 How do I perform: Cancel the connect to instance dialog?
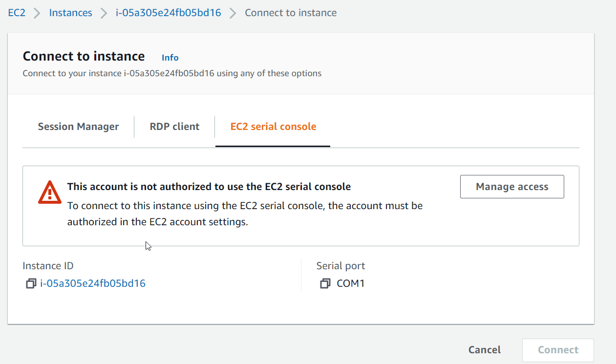click(x=484, y=350)
